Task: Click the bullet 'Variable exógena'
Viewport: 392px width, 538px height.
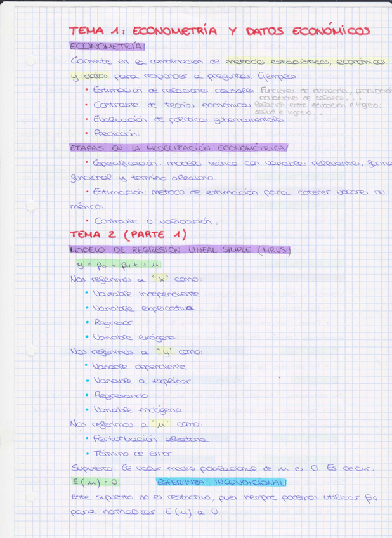Action: [131, 338]
